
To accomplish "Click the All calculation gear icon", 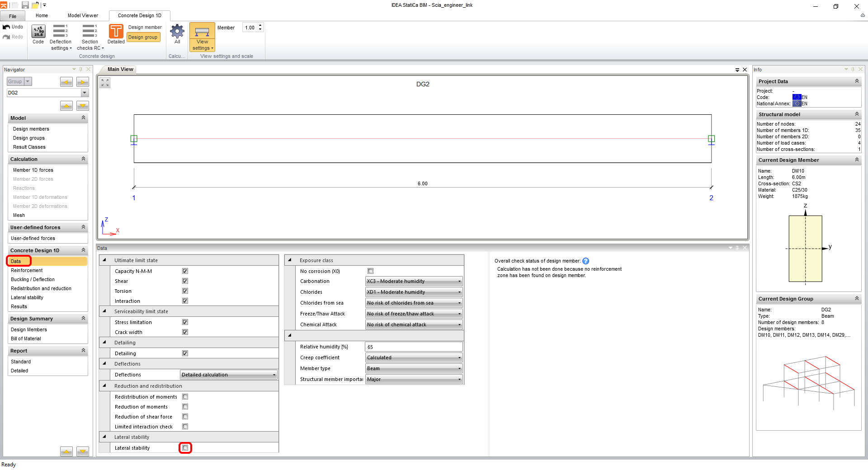I will 177,34.
